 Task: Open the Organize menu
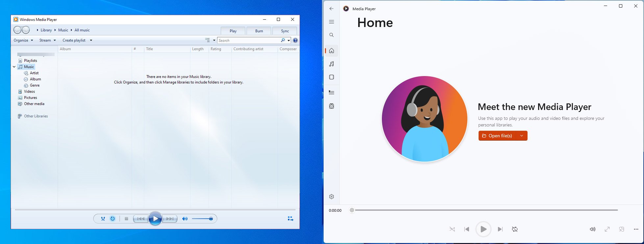tap(23, 40)
